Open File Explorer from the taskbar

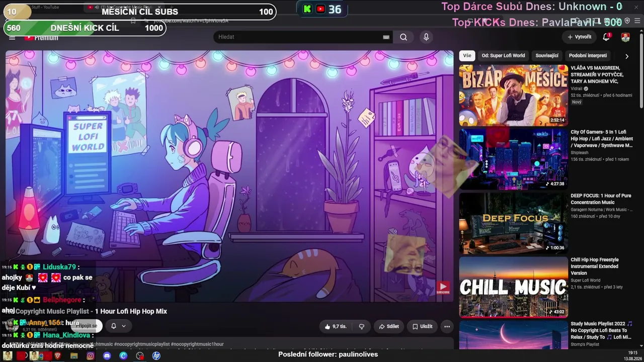(74, 356)
